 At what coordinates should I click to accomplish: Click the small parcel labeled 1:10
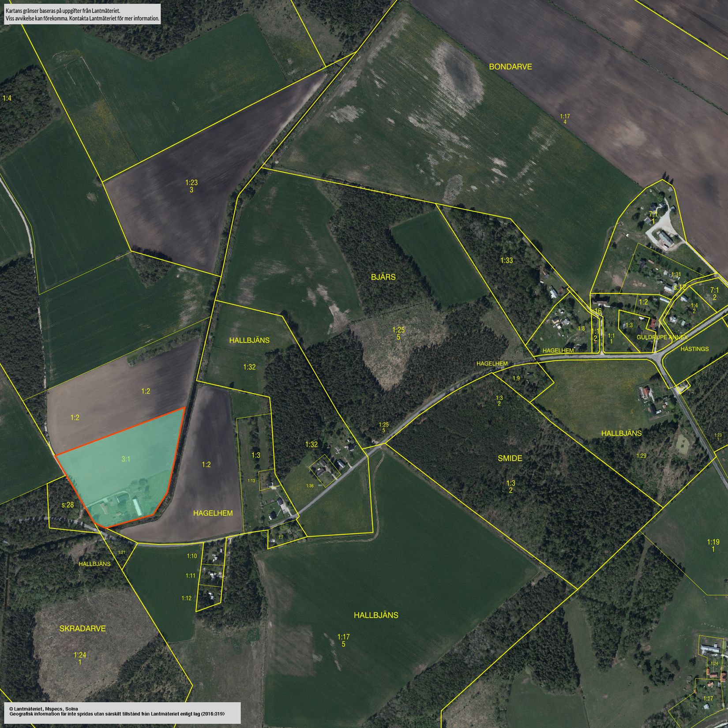coord(191,556)
